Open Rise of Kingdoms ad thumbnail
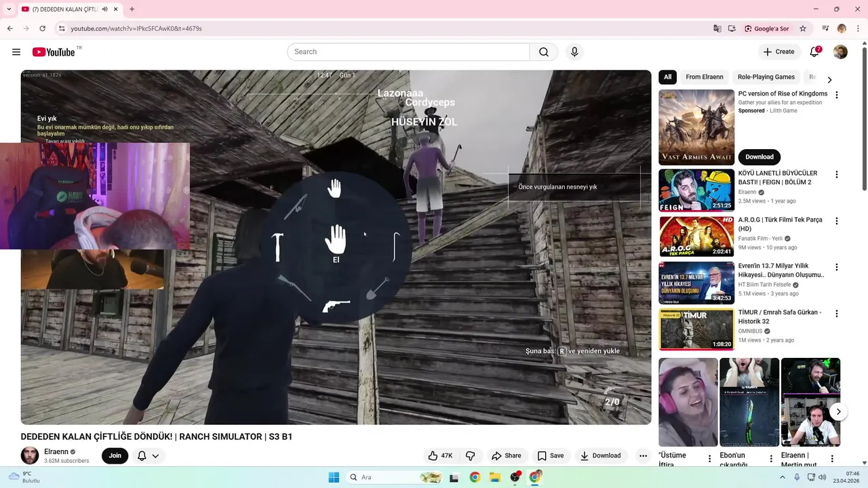 click(x=696, y=127)
